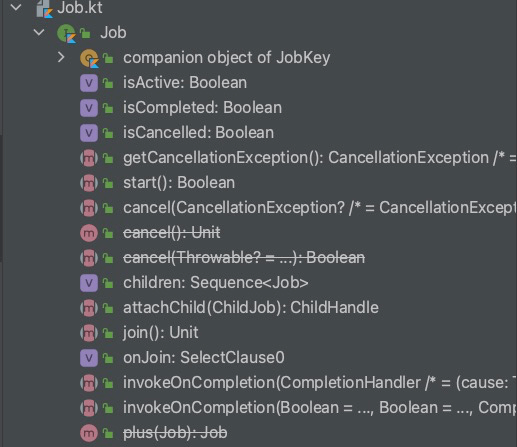The height and width of the screenshot is (447, 517).
Task: Select join(): Unit method
Action: [161, 333]
